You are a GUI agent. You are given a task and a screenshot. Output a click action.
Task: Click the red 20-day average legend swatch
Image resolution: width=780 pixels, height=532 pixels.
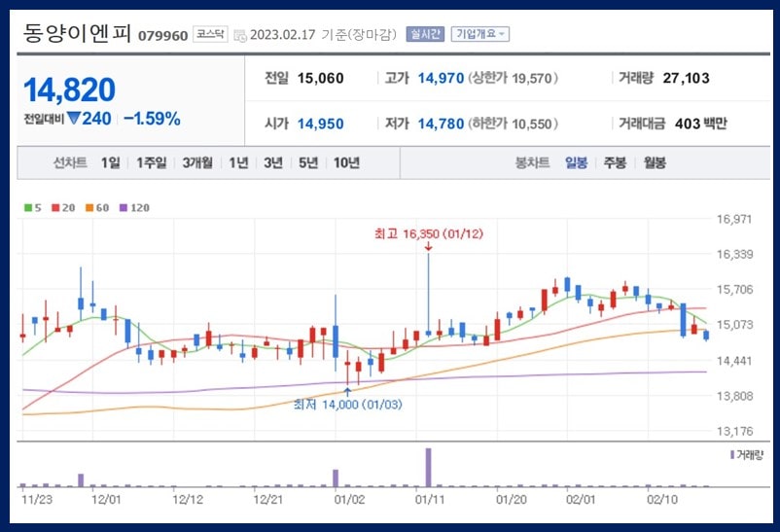[55, 207]
